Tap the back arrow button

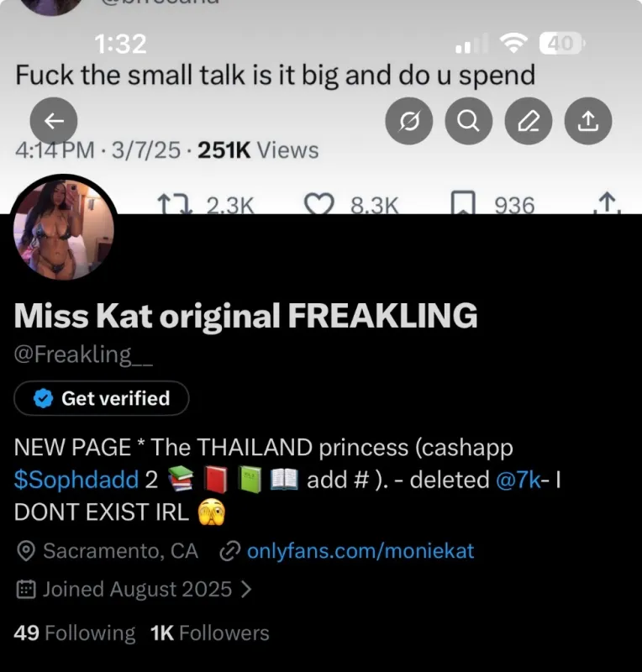coord(54,122)
